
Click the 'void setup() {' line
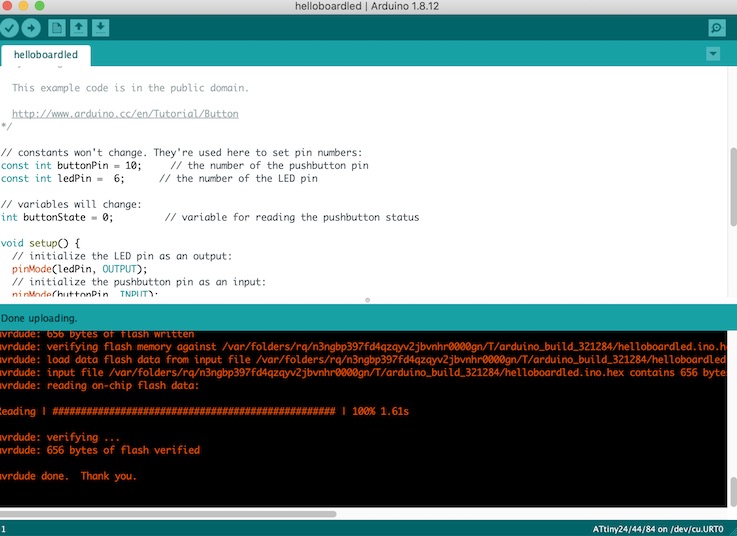coord(40,243)
